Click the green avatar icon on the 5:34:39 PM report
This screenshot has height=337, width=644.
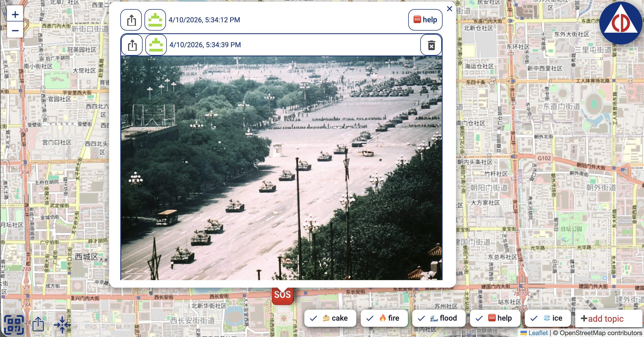(x=156, y=45)
